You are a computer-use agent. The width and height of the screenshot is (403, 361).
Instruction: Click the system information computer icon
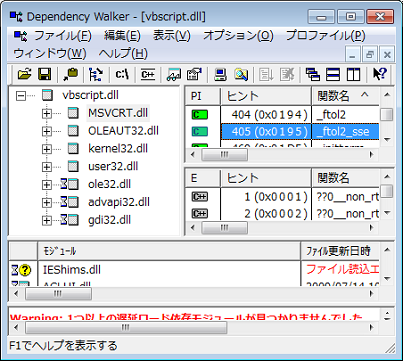tap(220, 74)
